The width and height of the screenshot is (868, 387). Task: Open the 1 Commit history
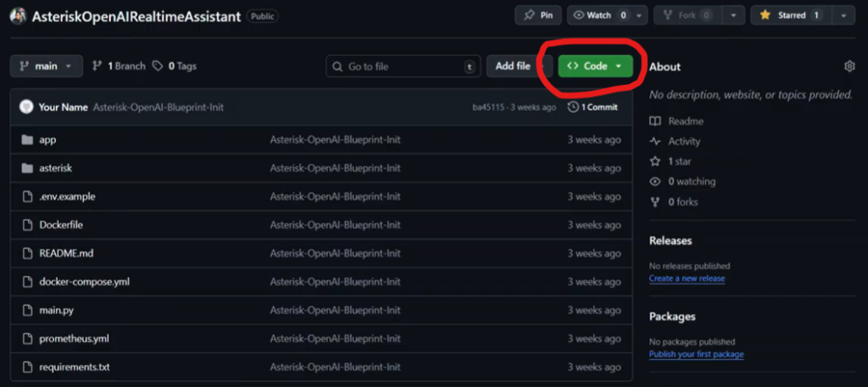tap(593, 107)
